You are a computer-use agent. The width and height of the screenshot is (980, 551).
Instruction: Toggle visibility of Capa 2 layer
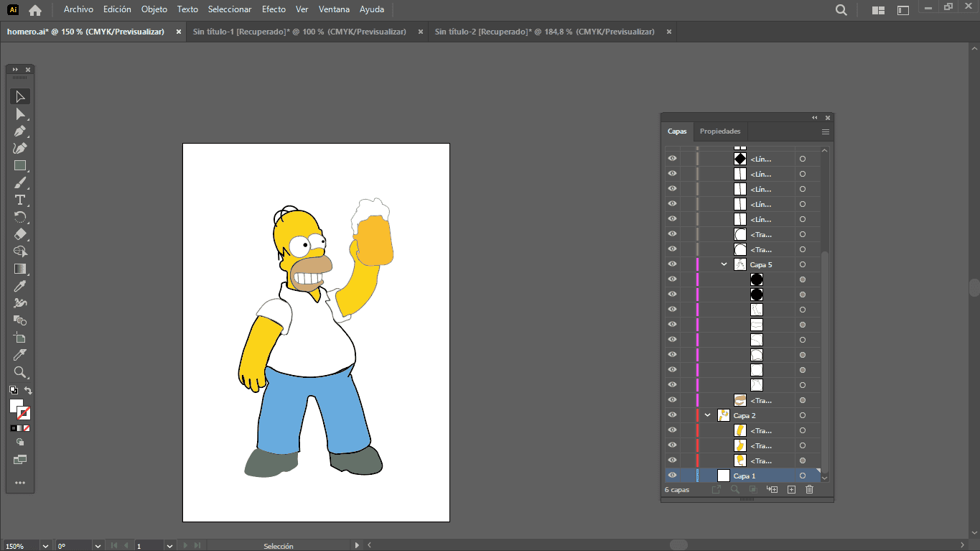point(672,415)
